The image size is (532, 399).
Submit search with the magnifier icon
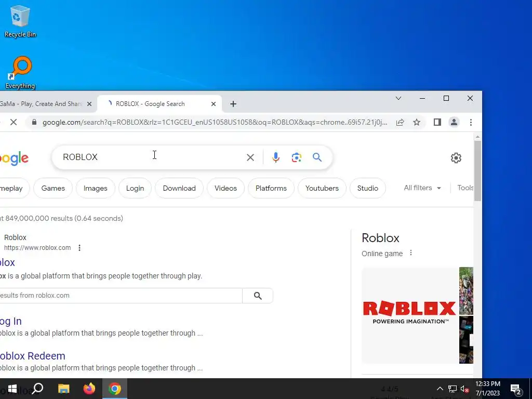317,157
